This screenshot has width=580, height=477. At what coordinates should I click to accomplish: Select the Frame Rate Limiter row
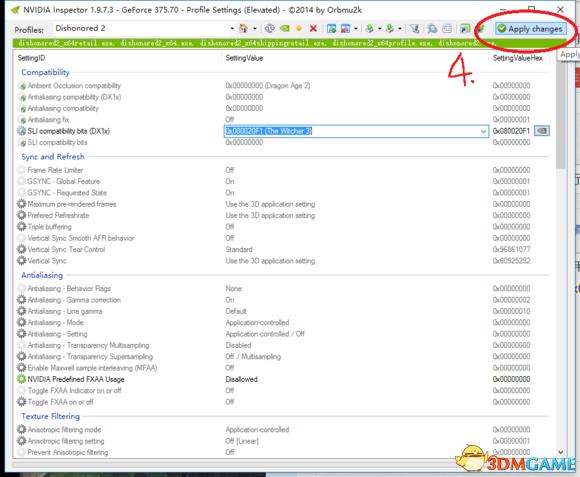[283, 170]
